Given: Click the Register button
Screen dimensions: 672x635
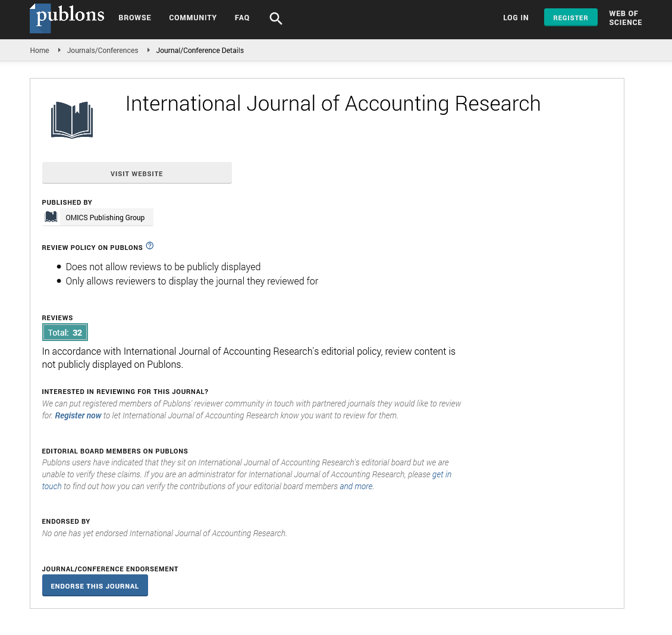Looking at the screenshot, I should 570,18.
